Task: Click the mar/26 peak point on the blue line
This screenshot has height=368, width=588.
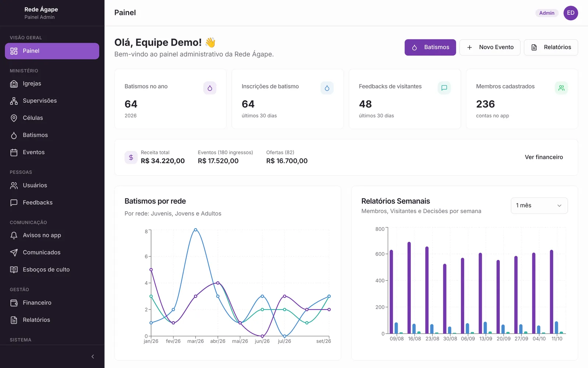Action: (196, 230)
